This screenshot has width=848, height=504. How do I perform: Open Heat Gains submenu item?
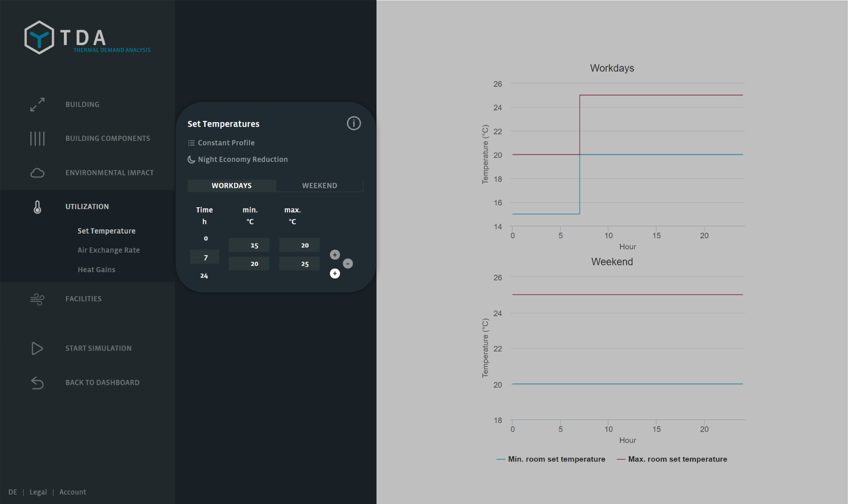[x=96, y=270]
